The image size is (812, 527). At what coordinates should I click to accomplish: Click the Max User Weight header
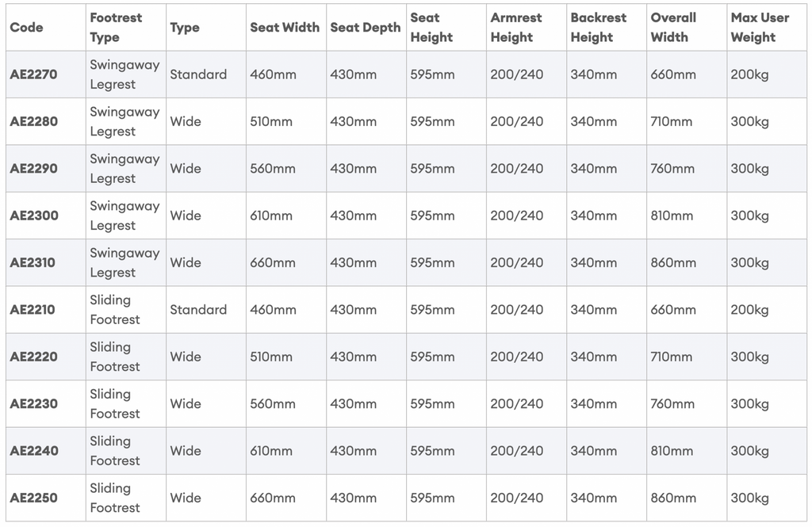click(760, 28)
